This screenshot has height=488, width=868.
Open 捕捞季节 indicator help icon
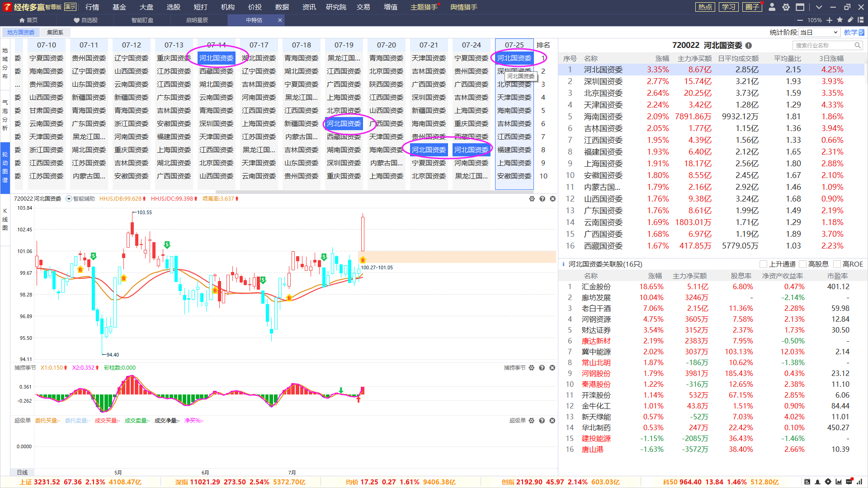pos(542,368)
